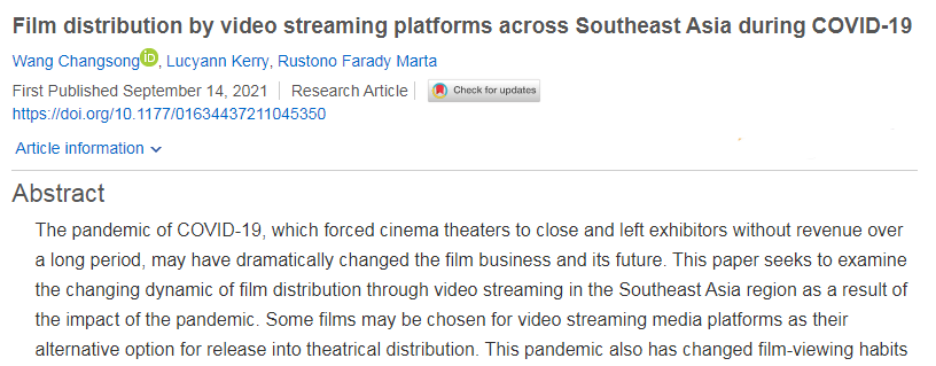
Task: Select the Rustono Farady Marta author link
Action: (x=357, y=61)
